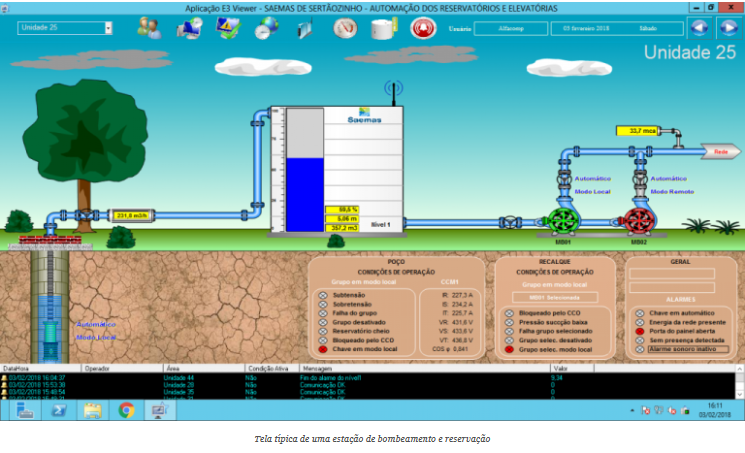Go to previous unit with left arrow
Screen dimensions: 745x453
(699, 28)
